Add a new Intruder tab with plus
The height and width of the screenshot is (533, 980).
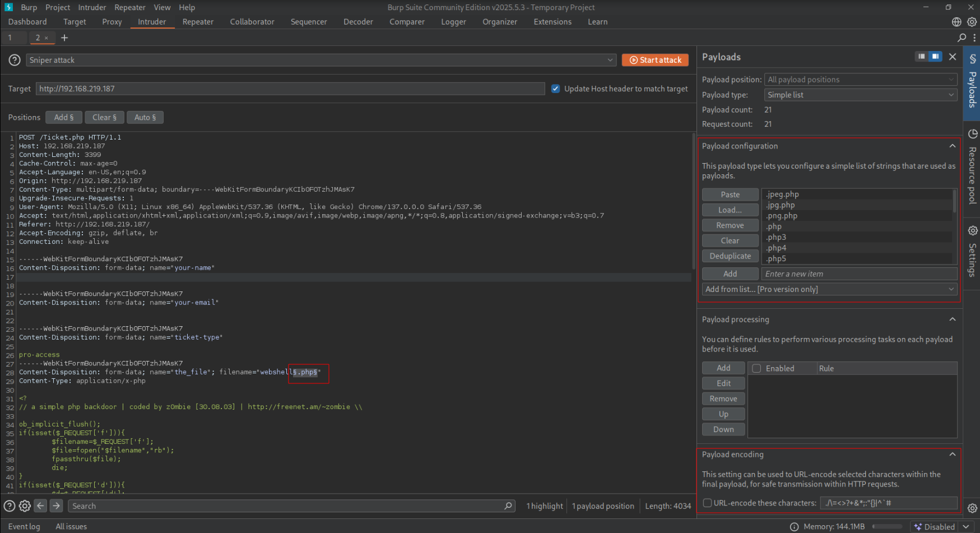[x=64, y=38]
